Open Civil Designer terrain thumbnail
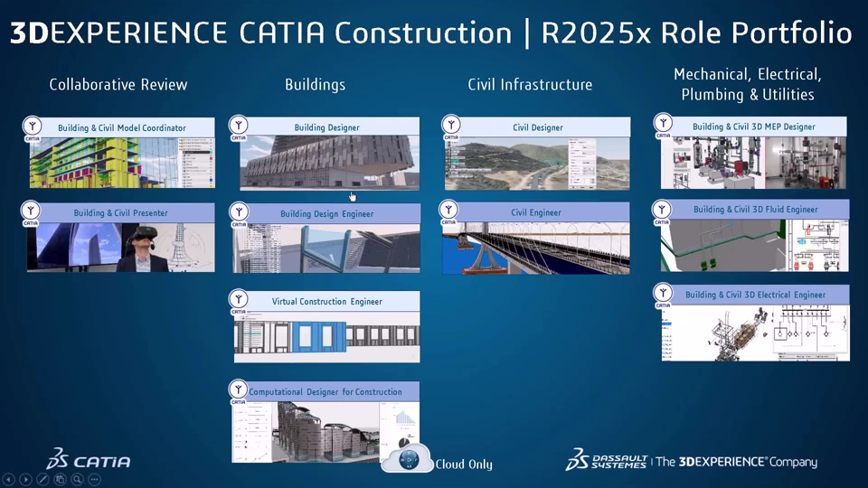 click(x=537, y=164)
